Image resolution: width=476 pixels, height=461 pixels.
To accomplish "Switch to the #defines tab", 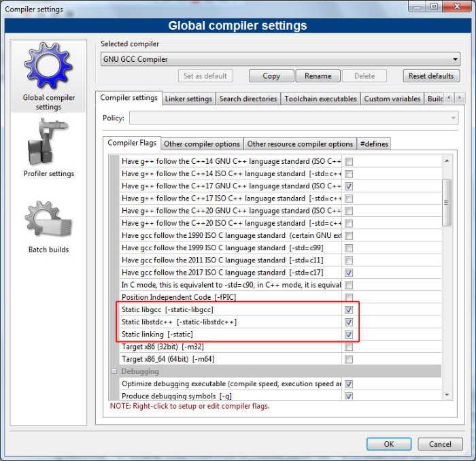I will click(x=373, y=143).
